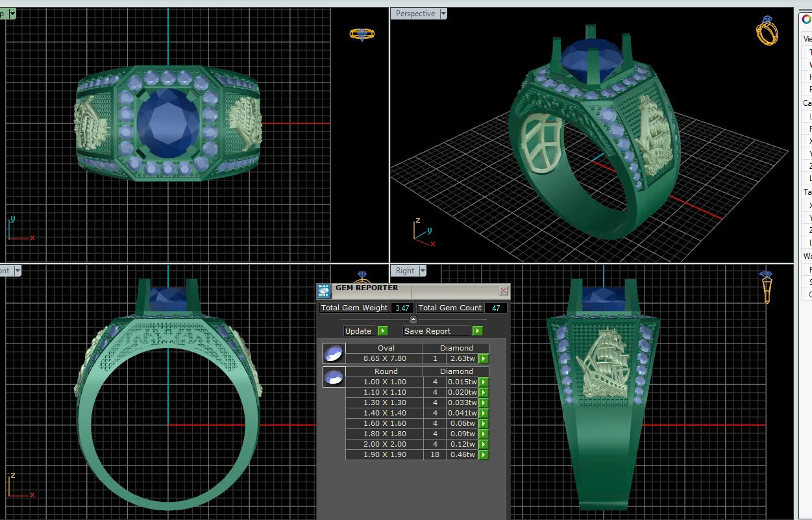The image size is (812, 520).
Task: Select the Perspective viewport title
Action: pyautogui.click(x=415, y=14)
